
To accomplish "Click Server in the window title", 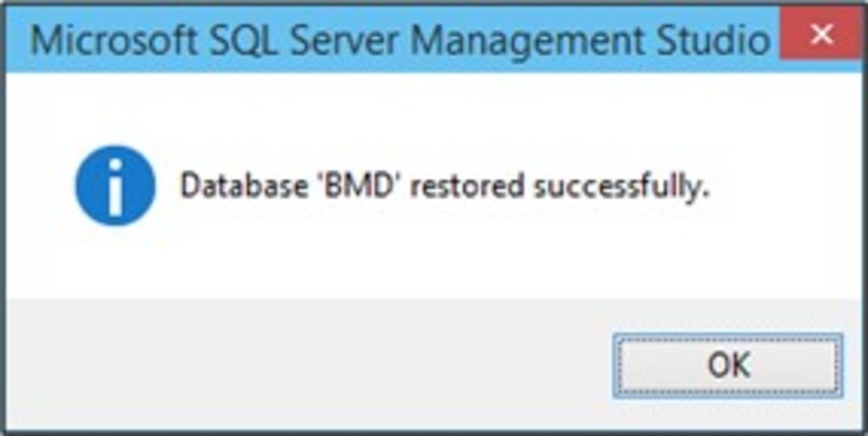I will coord(331,41).
